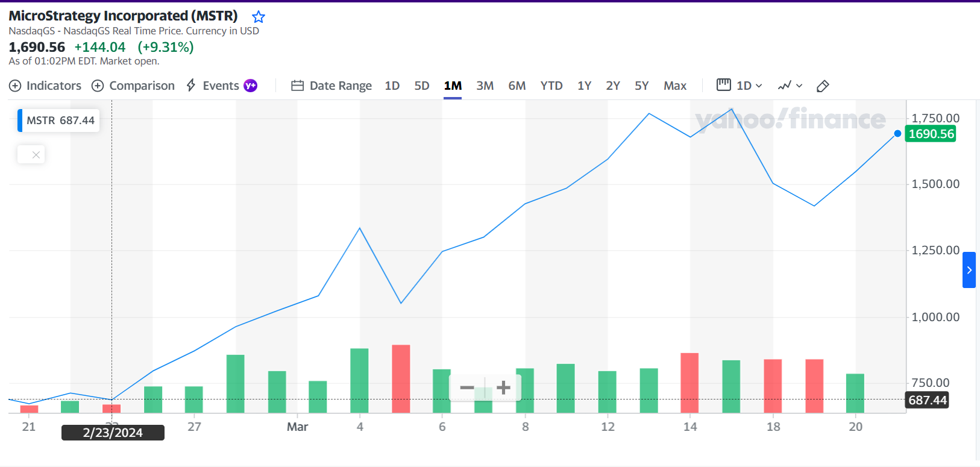This screenshot has width=980, height=467.
Task: Expand the blue side panel arrow
Action: point(969,270)
